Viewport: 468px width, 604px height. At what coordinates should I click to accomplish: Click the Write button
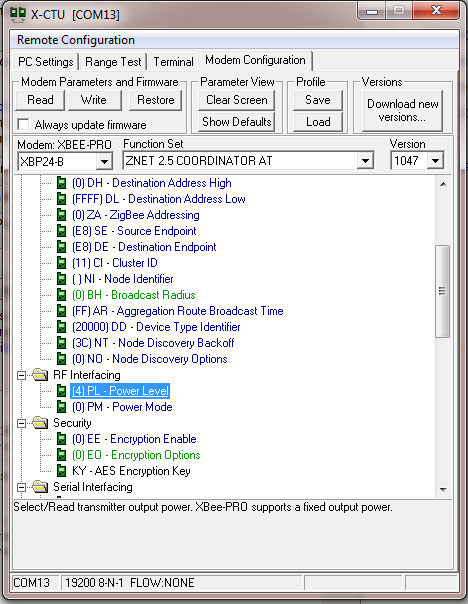94,100
